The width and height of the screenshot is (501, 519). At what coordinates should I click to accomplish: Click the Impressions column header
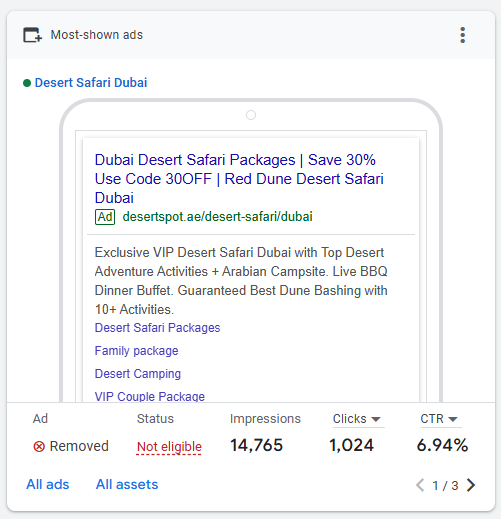(265, 419)
